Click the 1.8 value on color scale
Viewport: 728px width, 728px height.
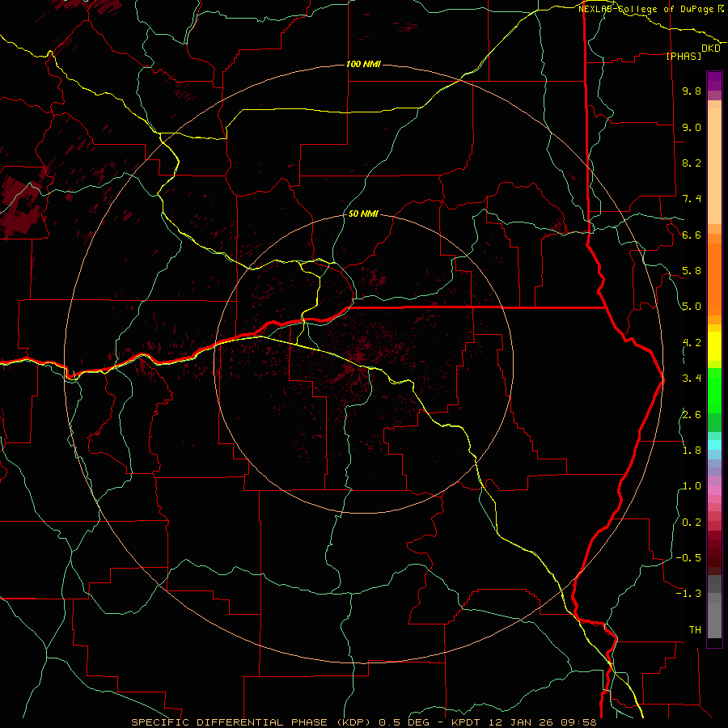click(692, 451)
